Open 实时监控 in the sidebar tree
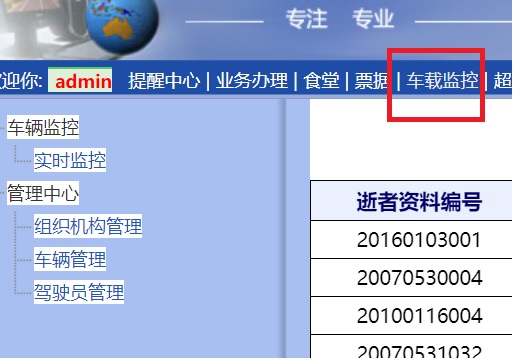519x360 pixels. tap(70, 160)
